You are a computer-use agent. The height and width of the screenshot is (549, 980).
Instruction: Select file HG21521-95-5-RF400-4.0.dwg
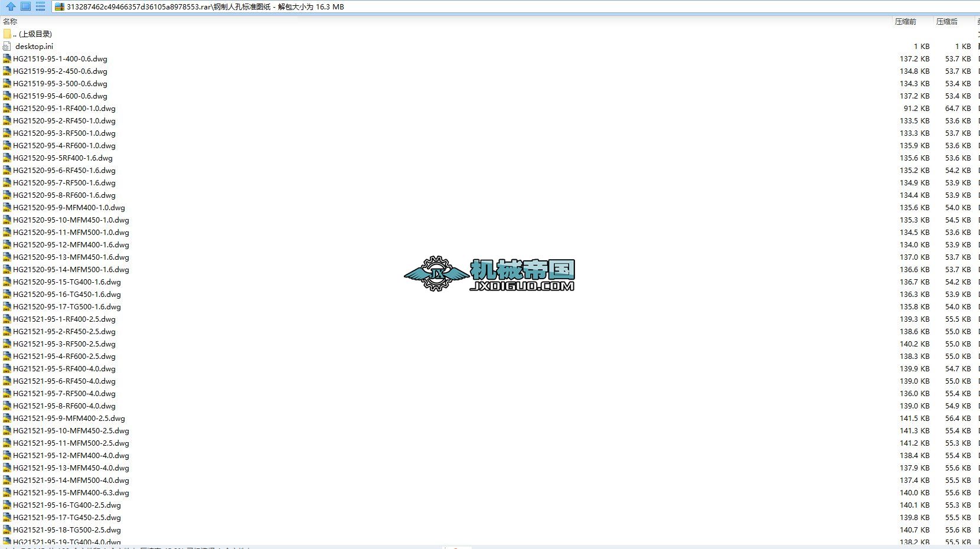tap(64, 368)
